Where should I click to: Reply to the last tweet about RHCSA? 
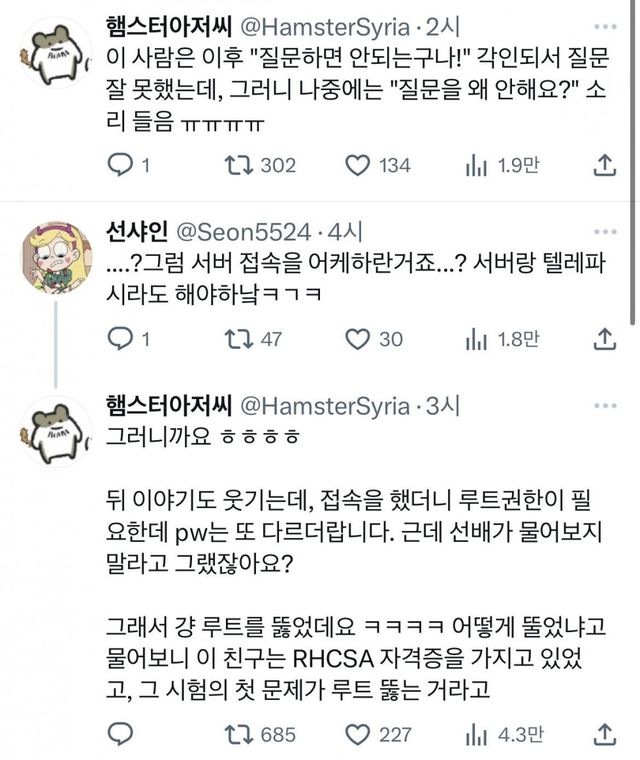pos(119,734)
